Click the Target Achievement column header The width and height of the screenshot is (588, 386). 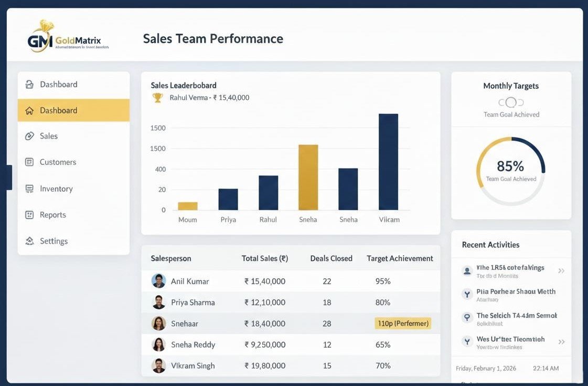click(x=400, y=258)
